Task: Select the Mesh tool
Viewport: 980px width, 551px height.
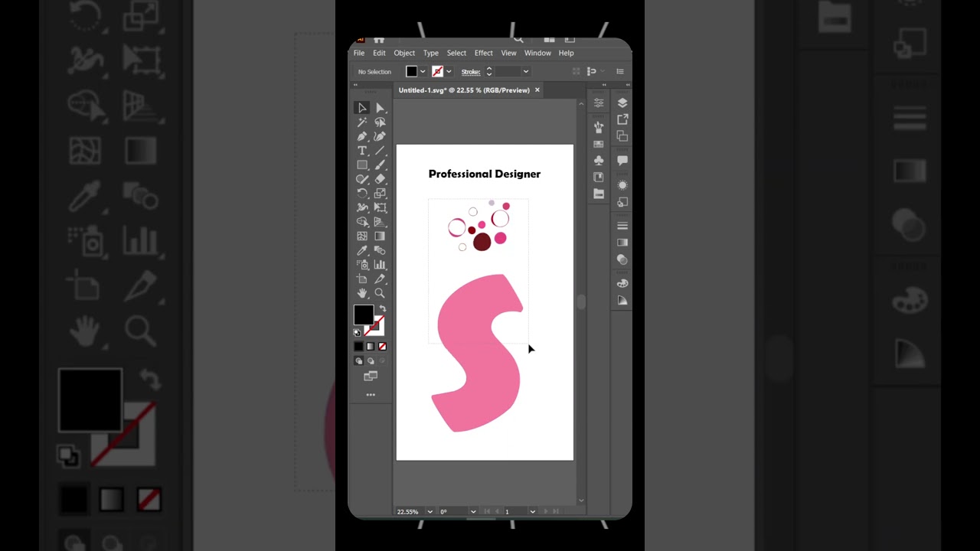Action: point(362,236)
